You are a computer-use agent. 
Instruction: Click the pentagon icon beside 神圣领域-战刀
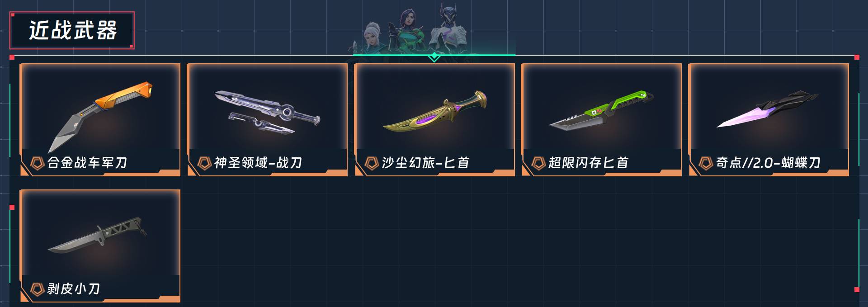point(204,163)
